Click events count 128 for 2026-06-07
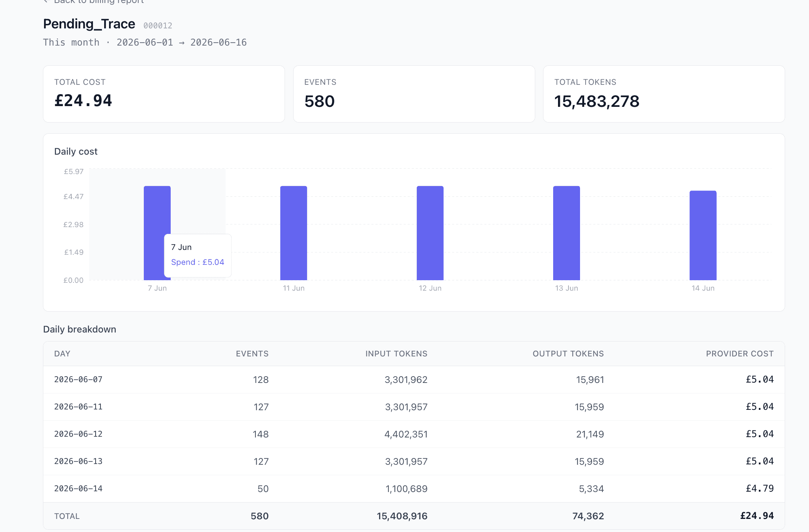The image size is (809, 532). click(x=261, y=380)
